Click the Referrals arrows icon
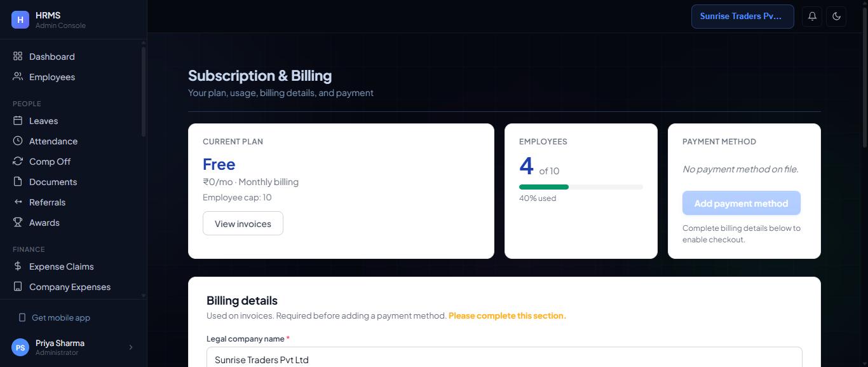Image resolution: width=868 pixels, height=367 pixels. click(18, 202)
